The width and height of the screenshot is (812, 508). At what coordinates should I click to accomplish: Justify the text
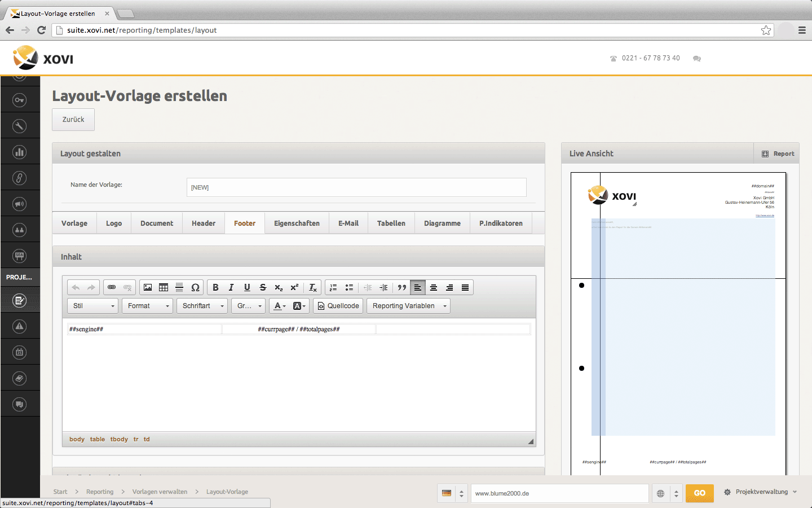click(465, 287)
